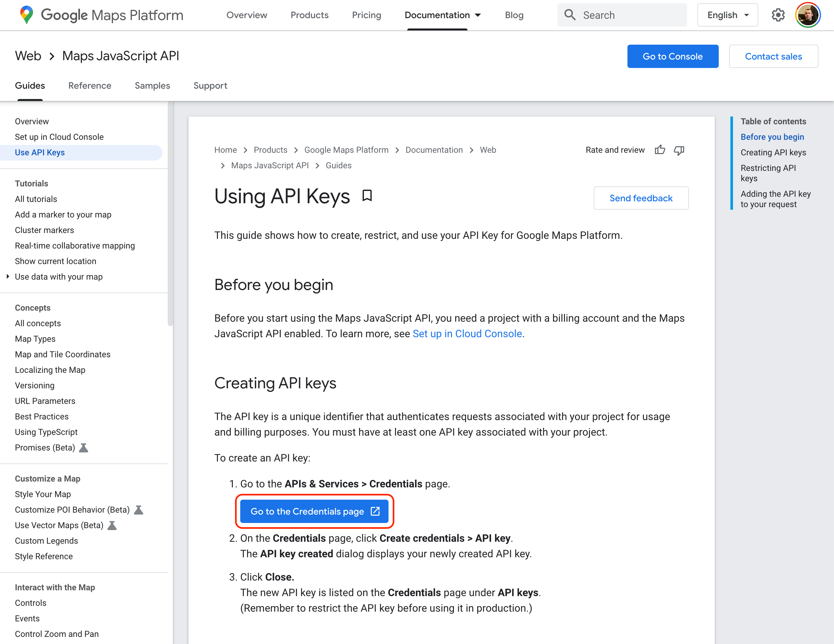Viewport: 834px width, 644px height.
Task: Open Documentation breadcrumb link
Action: point(434,150)
